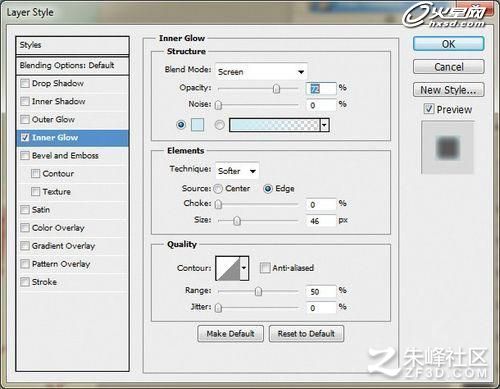Image resolution: width=500 pixels, height=389 pixels.
Task: Enable the Color Overlay checkbox
Action: click(25, 228)
